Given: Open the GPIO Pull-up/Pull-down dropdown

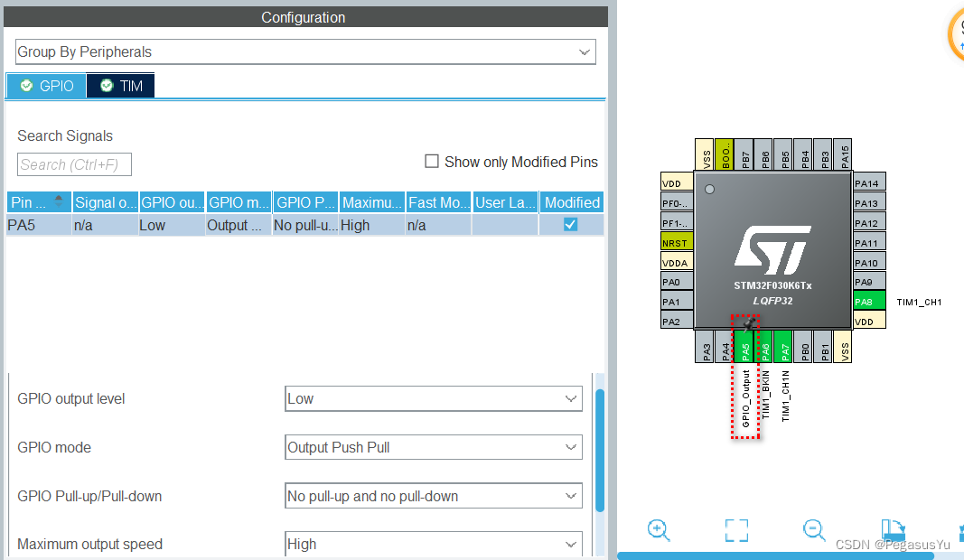Looking at the screenshot, I should 434,496.
